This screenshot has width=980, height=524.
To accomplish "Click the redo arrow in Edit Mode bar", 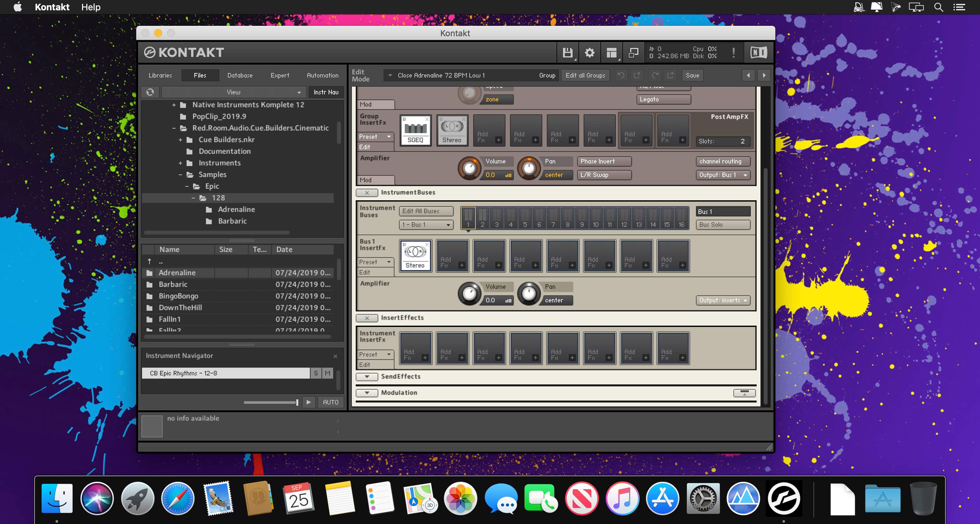I will point(655,75).
